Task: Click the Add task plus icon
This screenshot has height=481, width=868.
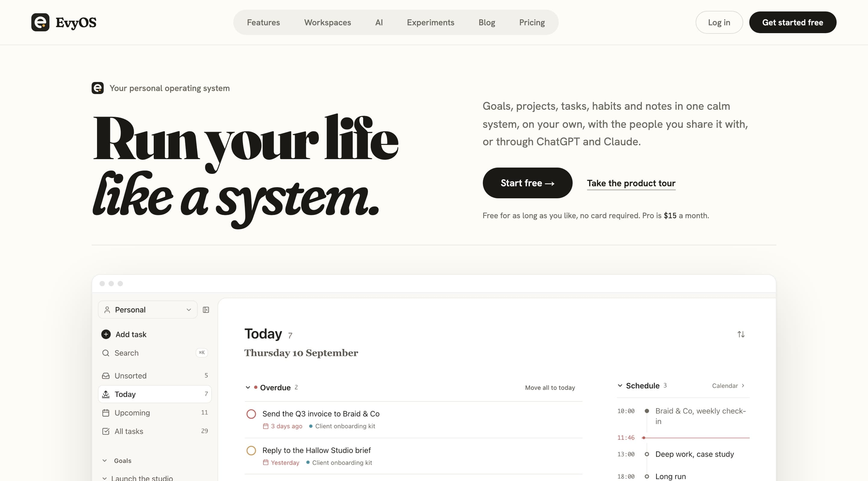Action: tap(106, 334)
